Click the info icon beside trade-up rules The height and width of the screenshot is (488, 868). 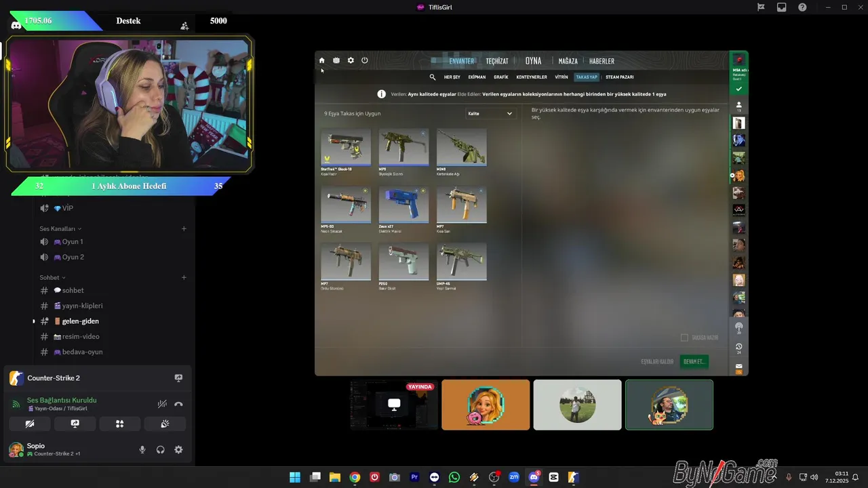point(382,94)
